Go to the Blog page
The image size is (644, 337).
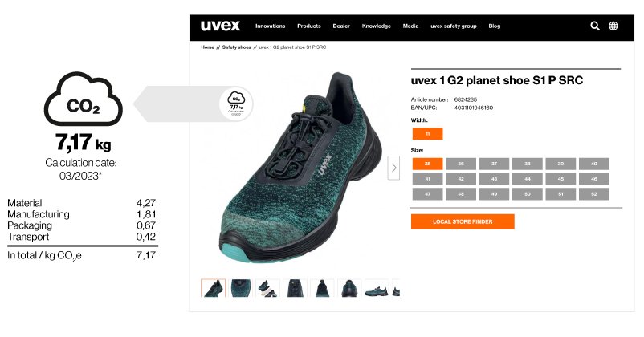[x=495, y=26]
